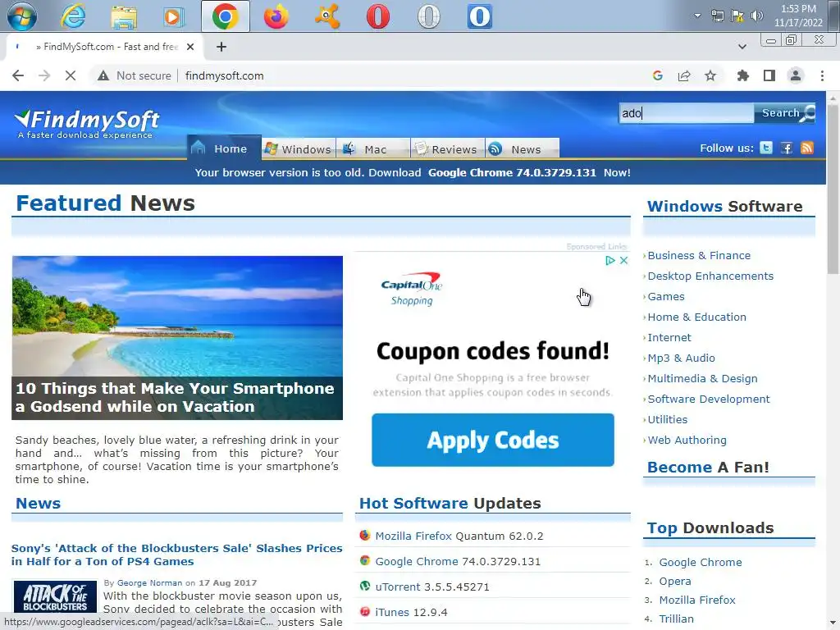Open the Desktop Enhancements category

click(x=710, y=276)
